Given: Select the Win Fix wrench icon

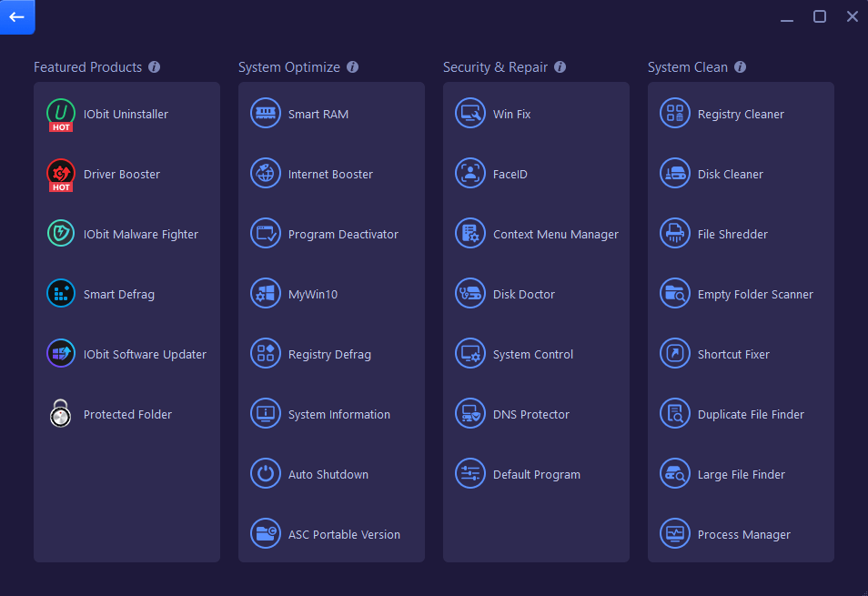Looking at the screenshot, I should point(470,114).
